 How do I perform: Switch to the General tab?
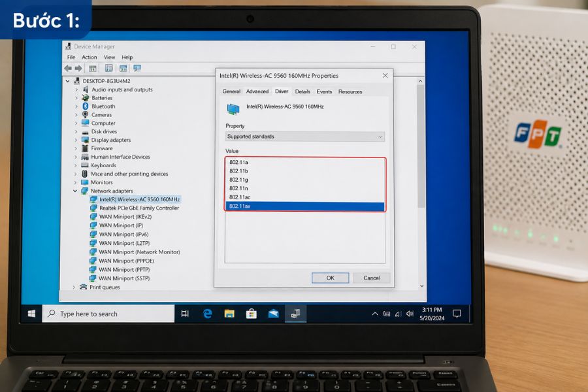click(231, 91)
